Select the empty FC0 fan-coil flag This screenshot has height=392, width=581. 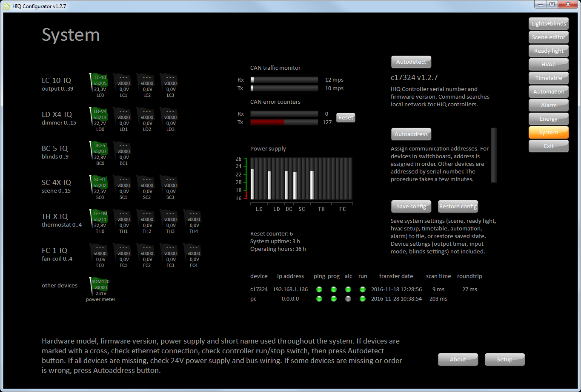[100, 253]
